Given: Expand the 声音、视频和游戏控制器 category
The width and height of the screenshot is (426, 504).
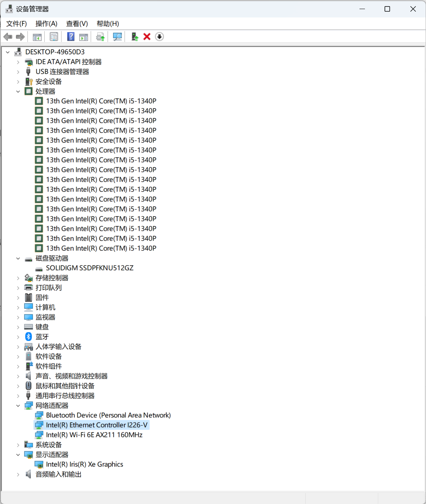Looking at the screenshot, I should pos(18,376).
